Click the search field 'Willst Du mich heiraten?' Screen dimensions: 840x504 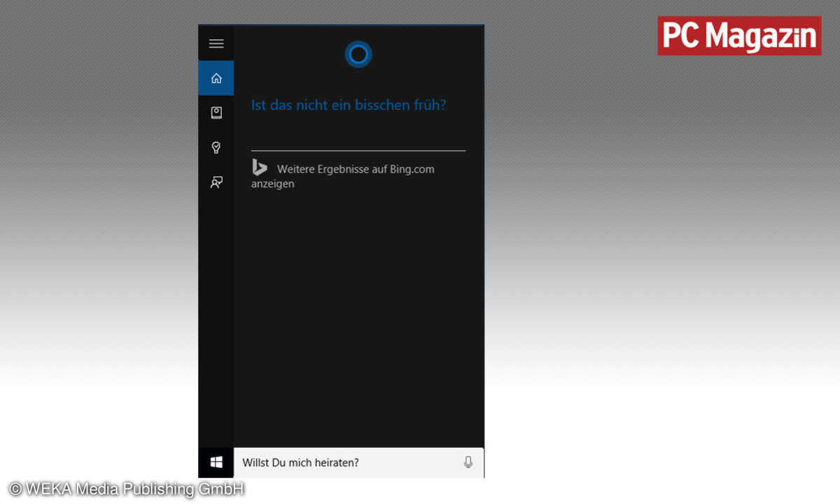[358, 463]
